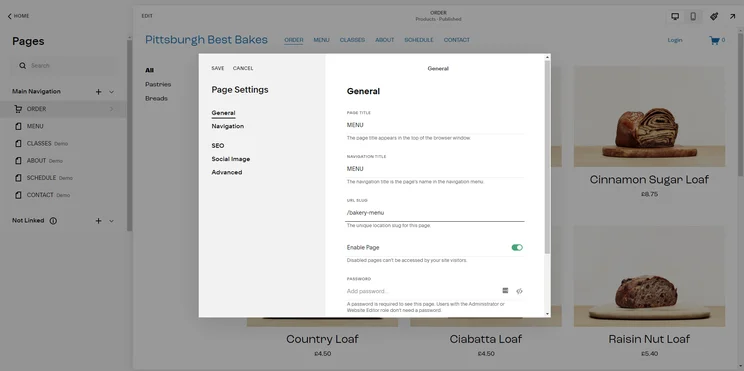This screenshot has height=371, width=744.
Task: Toggle password visibility icon
Action: [x=520, y=291]
